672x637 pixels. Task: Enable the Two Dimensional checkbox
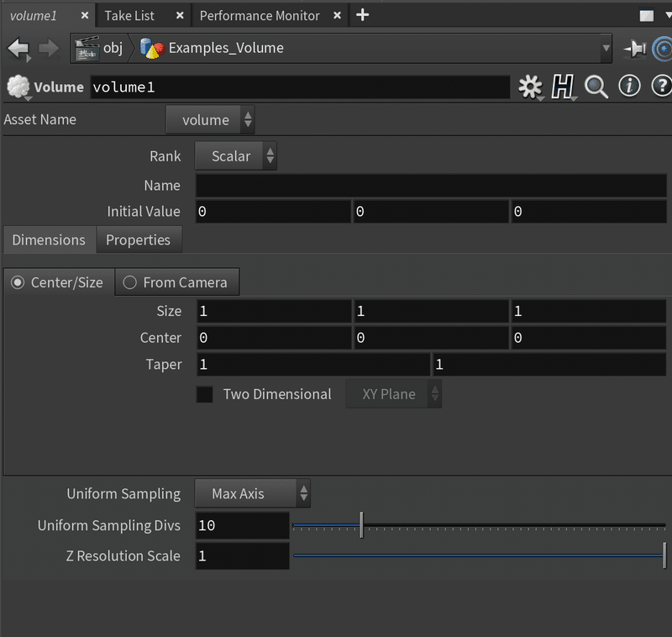(x=205, y=394)
